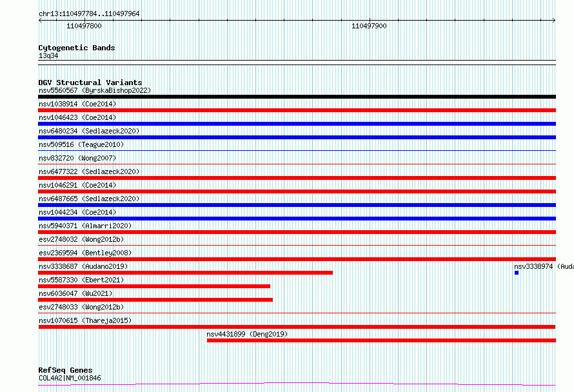574x392 pixels.
Task: Click the DGV Structural Variants track title
Action: point(90,83)
